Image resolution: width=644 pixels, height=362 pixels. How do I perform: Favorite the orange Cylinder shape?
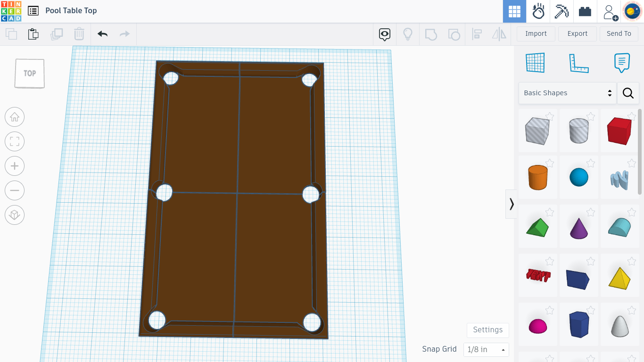click(x=550, y=163)
